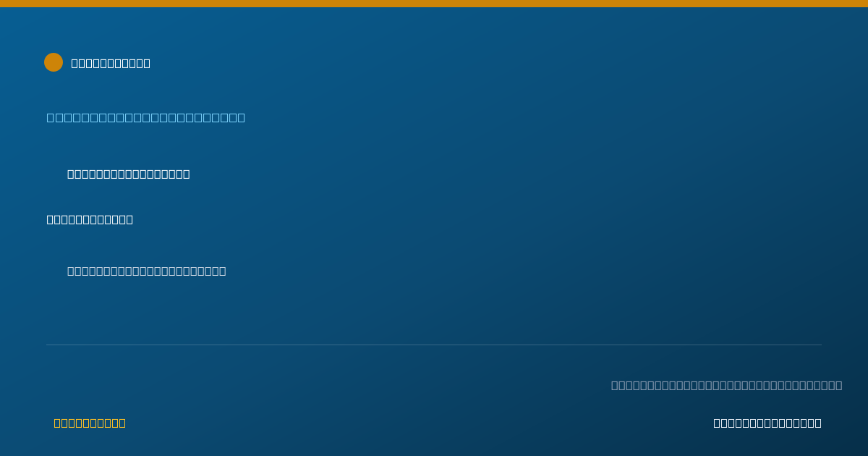The width and height of the screenshot is (868, 456).
Task: Click the orange accent bar at the top
Action: 434,4
